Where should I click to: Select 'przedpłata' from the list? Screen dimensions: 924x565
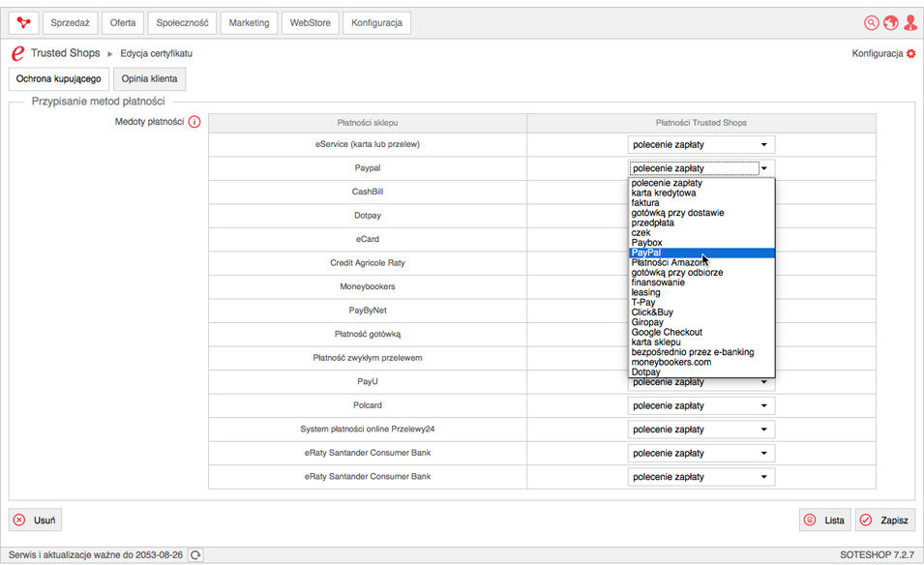pyautogui.click(x=701, y=223)
